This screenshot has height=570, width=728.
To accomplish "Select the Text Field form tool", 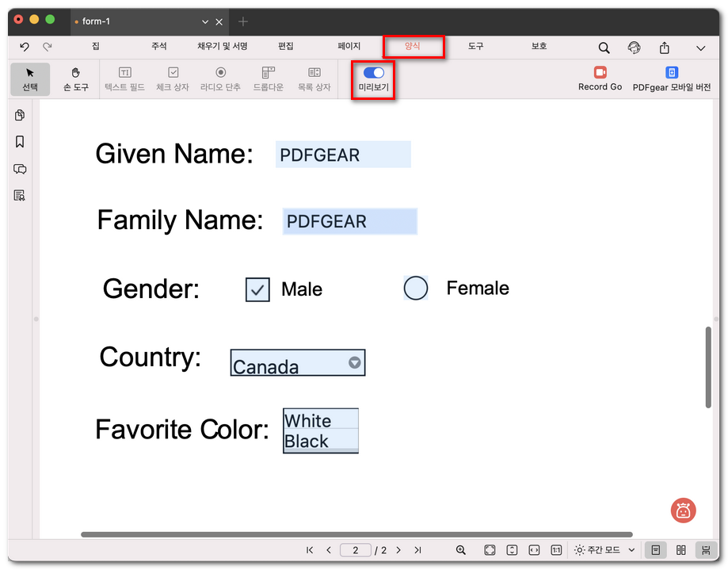I will point(124,78).
